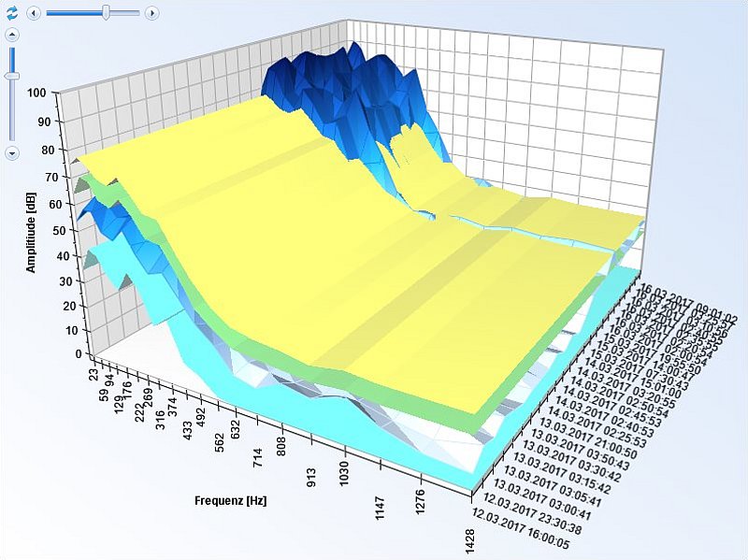748x560 pixels.
Task: Click the 23 Hz frequency tick label
Action: (x=94, y=373)
